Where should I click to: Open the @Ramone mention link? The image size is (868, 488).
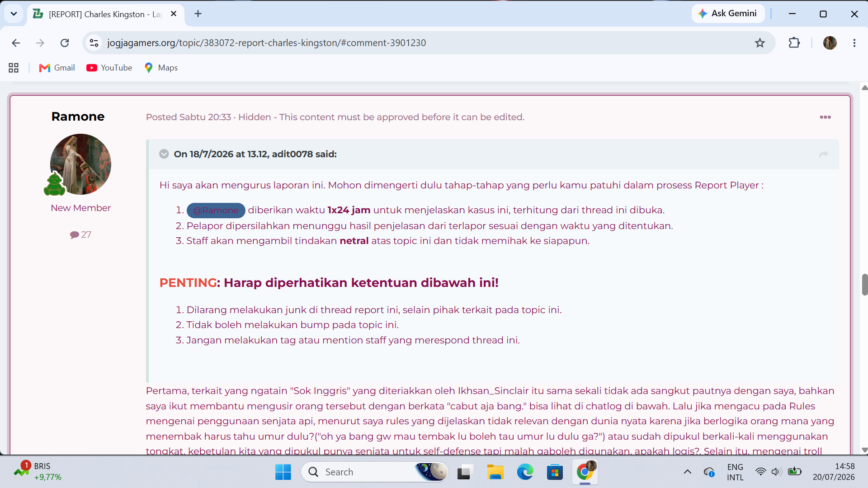click(x=216, y=211)
